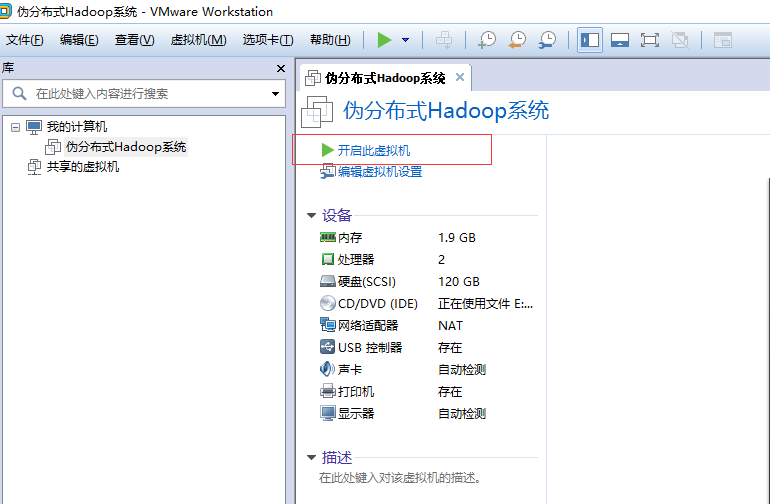Screen dimensions: 770x504
Task: Click the CD/DVD (IDE) disc icon
Action: point(328,303)
